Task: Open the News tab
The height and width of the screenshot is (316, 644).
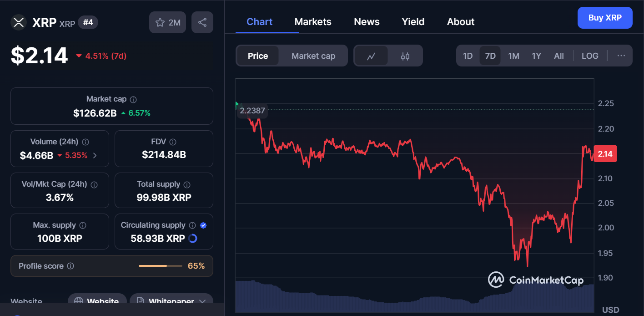Action: tap(367, 22)
